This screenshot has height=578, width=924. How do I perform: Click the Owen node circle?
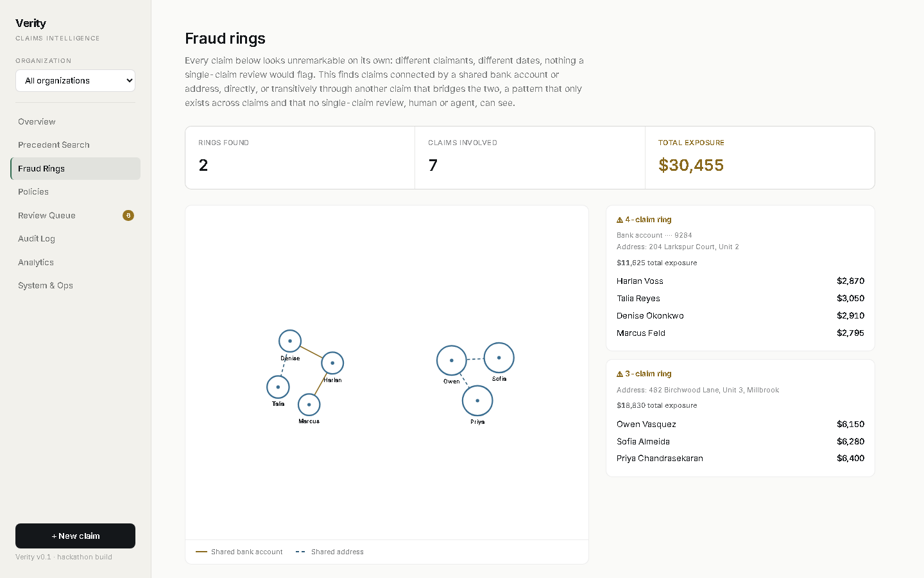pyautogui.click(x=452, y=360)
